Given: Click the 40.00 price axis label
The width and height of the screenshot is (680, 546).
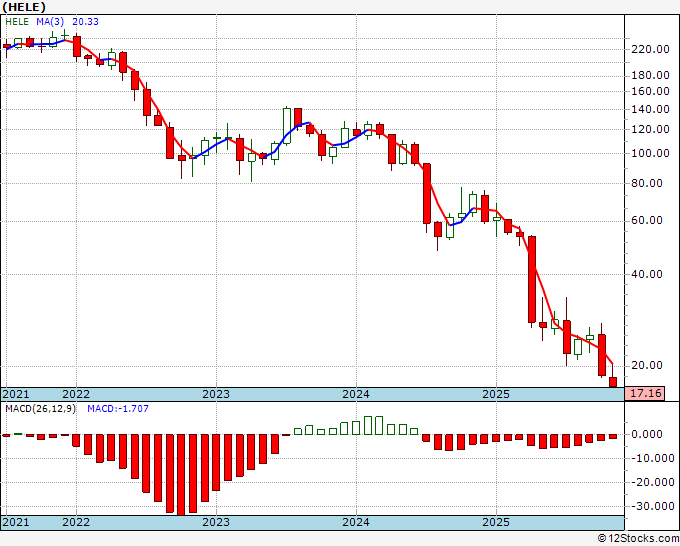Looking at the screenshot, I should [x=647, y=274].
